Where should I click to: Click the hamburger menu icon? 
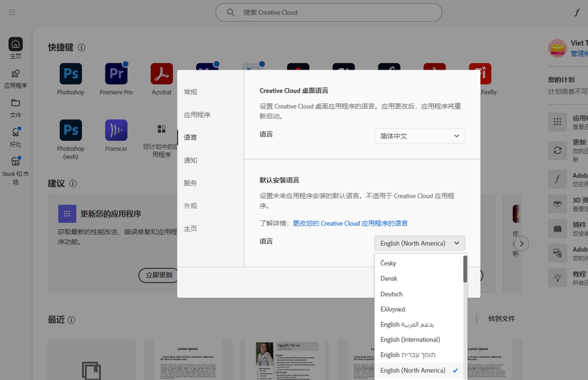[x=12, y=13]
